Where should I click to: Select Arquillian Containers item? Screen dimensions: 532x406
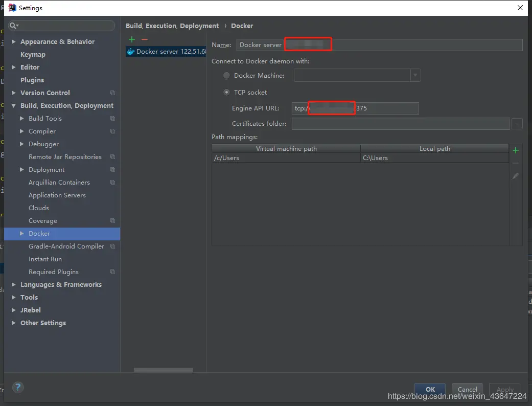click(59, 183)
